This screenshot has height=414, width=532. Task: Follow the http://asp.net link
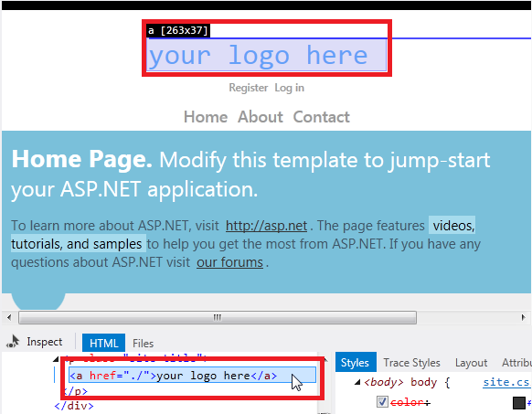pos(266,226)
